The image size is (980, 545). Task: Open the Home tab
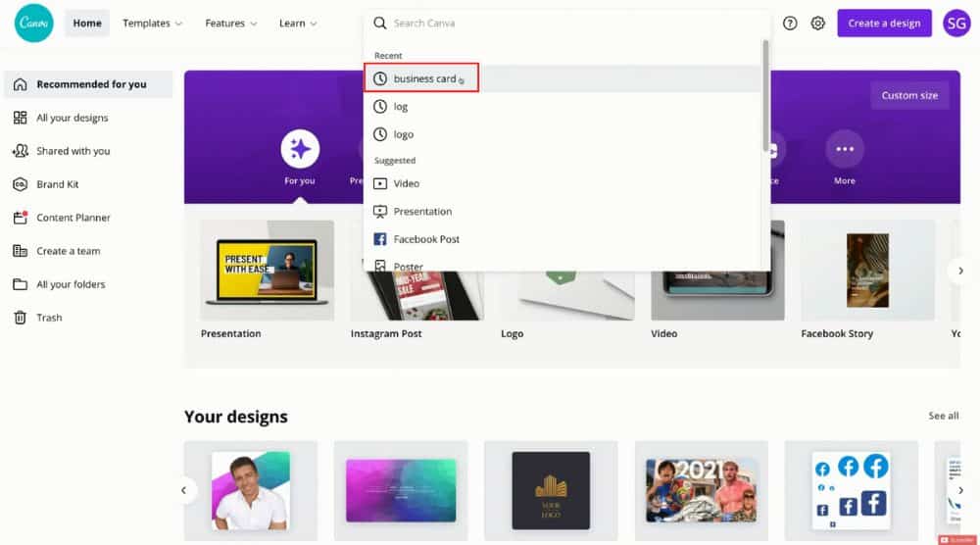[x=87, y=24]
